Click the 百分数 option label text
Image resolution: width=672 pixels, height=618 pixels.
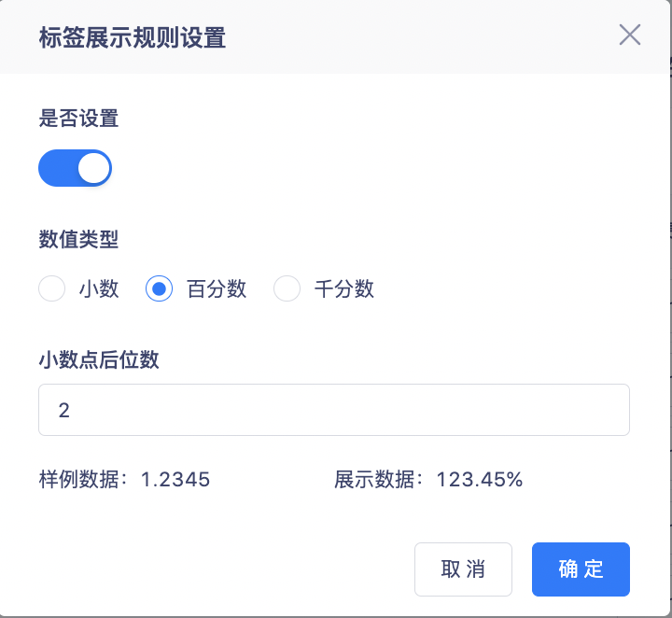pos(217,288)
